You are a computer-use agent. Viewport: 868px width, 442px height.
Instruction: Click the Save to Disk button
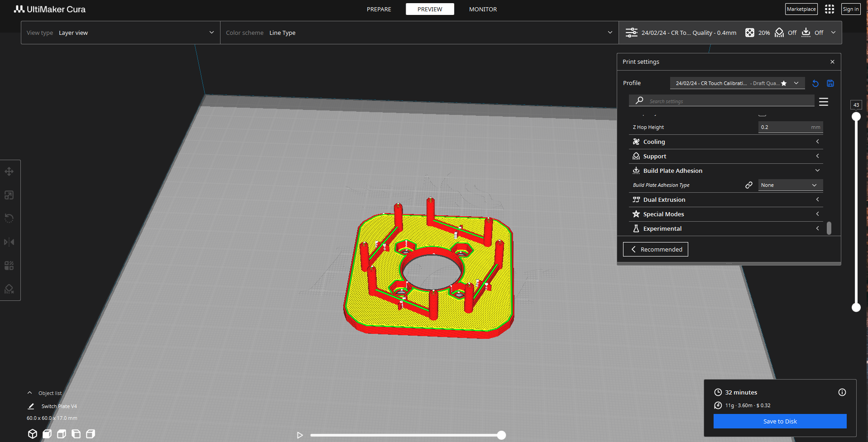click(780, 421)
